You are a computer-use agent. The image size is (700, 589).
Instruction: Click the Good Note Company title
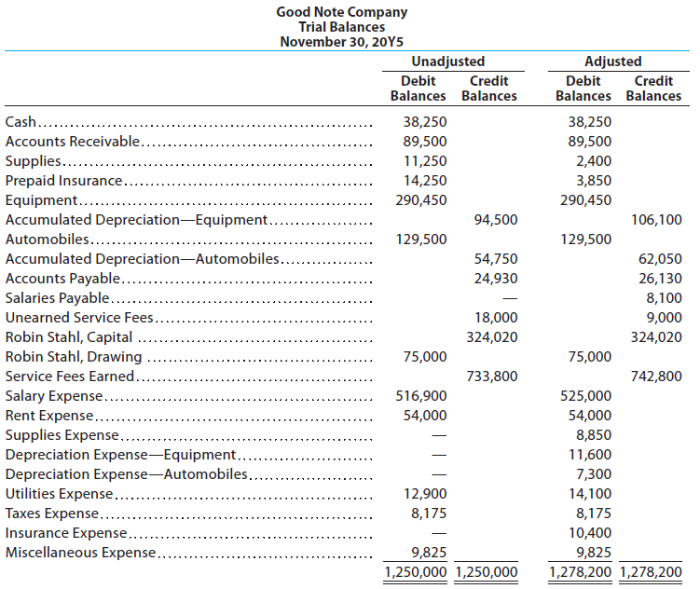(342, 12)
